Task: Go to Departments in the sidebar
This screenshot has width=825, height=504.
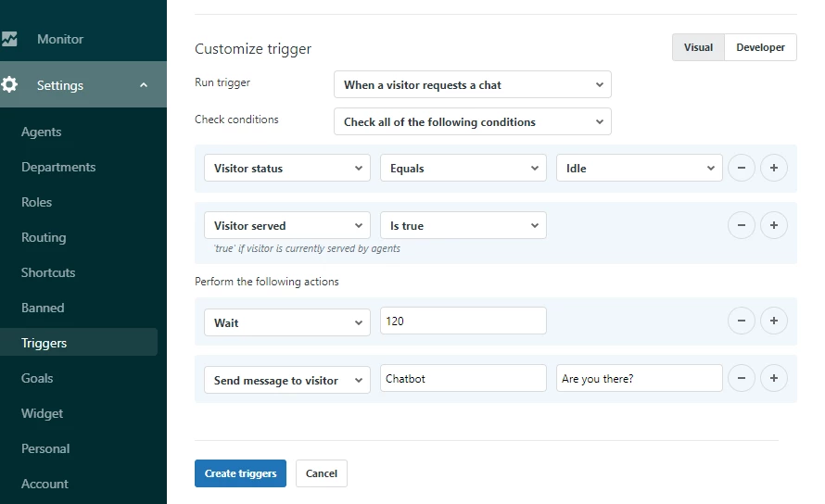Action: (x=58, y=167)
